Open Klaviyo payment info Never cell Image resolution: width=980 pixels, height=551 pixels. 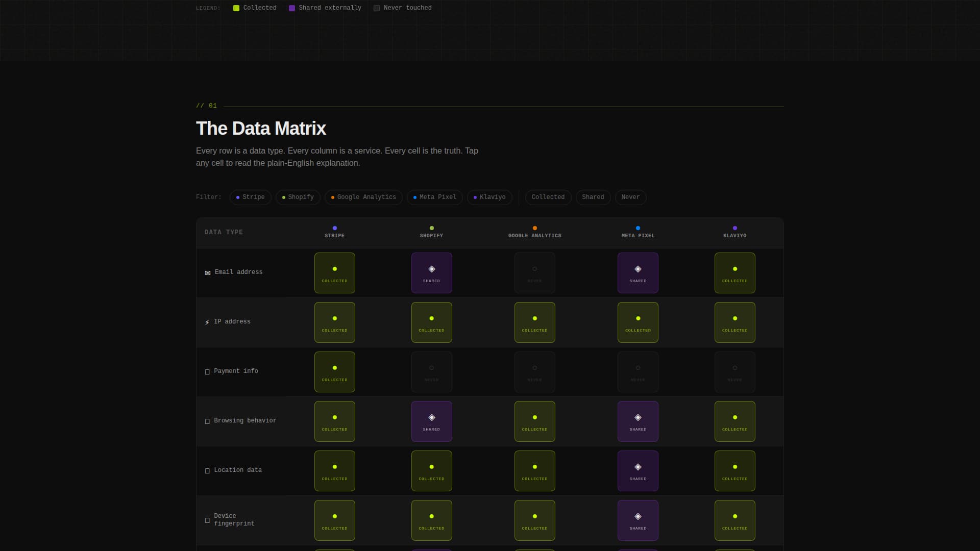pyautogui.click(x=734, y=372)
